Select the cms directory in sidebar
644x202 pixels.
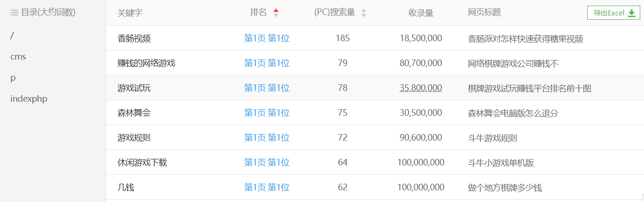tap(18, 57)
